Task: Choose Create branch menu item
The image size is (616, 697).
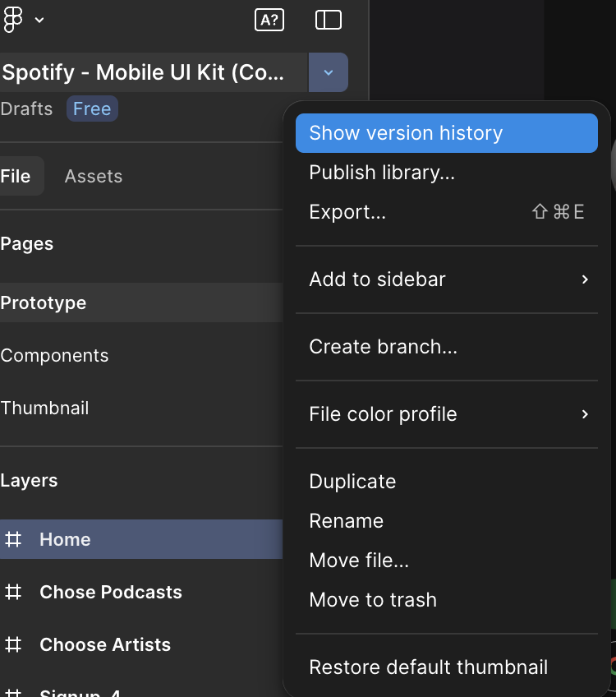Action: [447, 347]
